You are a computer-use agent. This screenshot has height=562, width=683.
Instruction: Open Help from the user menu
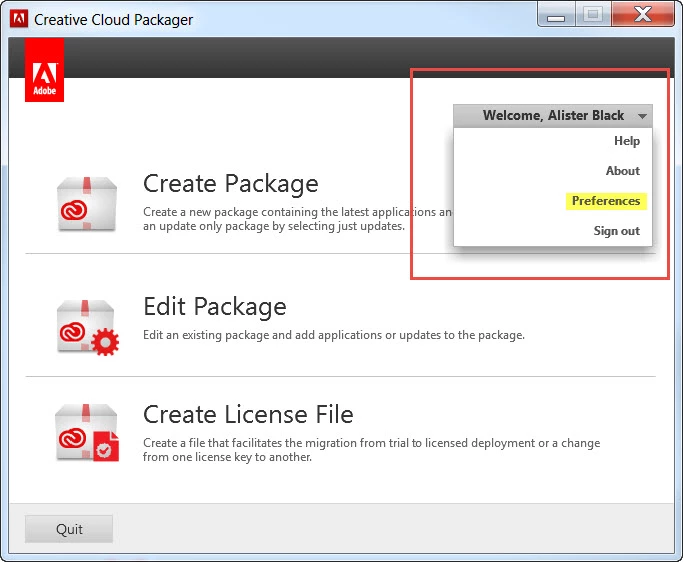627,141
